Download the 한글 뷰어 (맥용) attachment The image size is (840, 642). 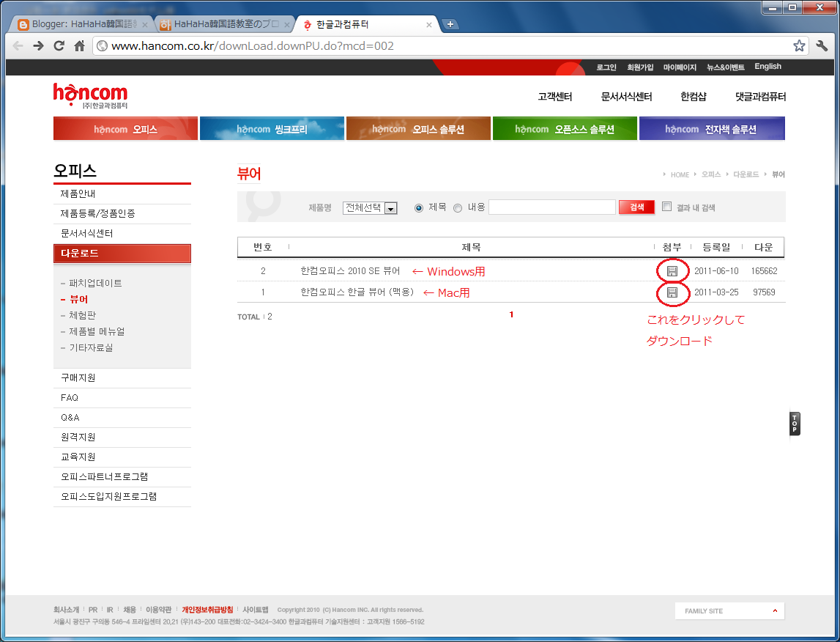pos(672,292)
